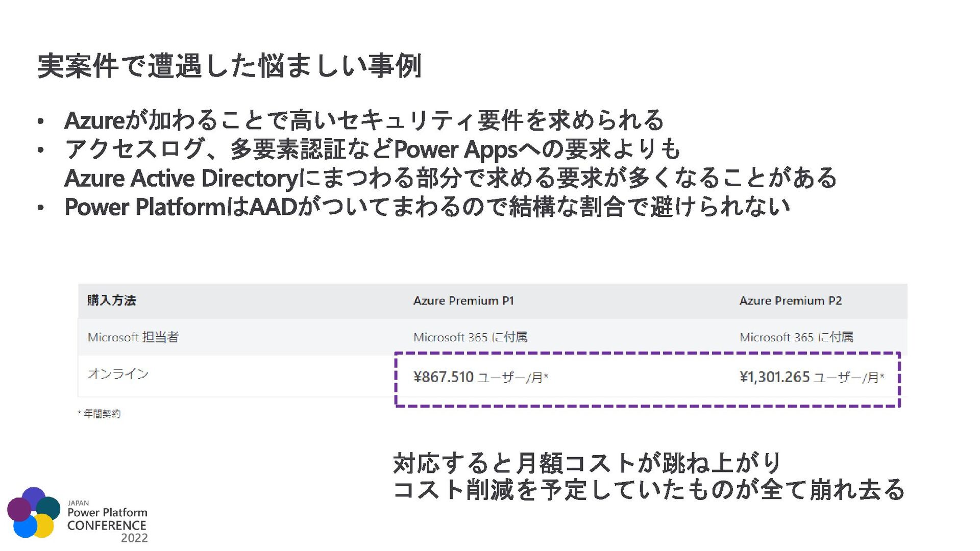
Task: Click P1 Microsoft 365 に付属 cell
Action: 470,337
